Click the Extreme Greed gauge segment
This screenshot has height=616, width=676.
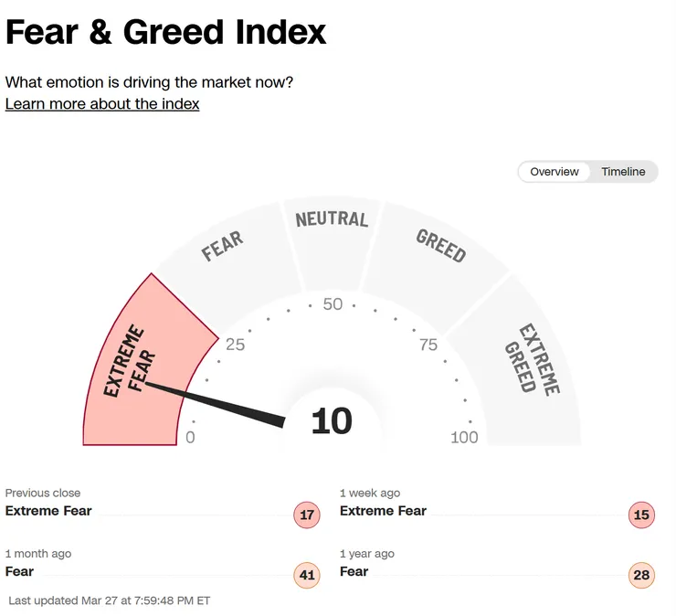point(532,366)
